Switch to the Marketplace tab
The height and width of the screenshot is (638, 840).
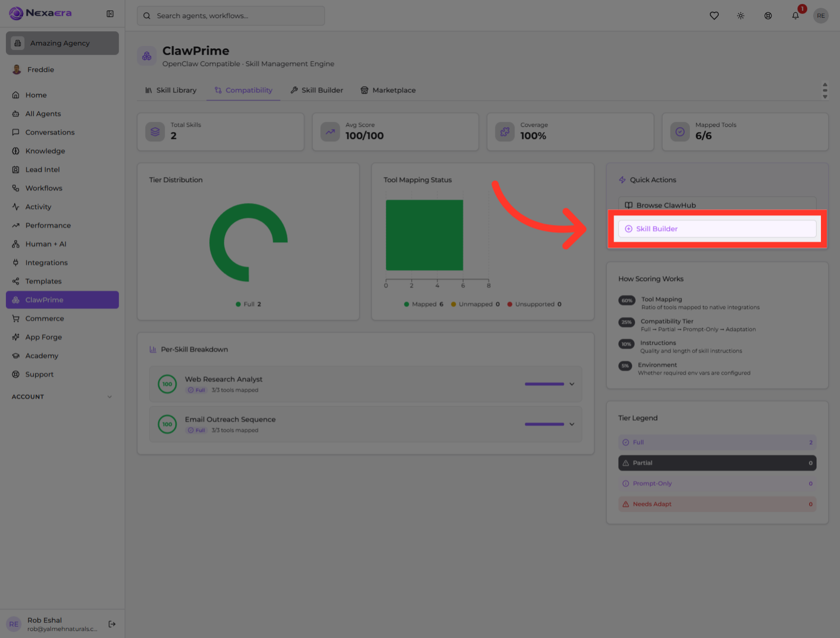pos(388,90)
